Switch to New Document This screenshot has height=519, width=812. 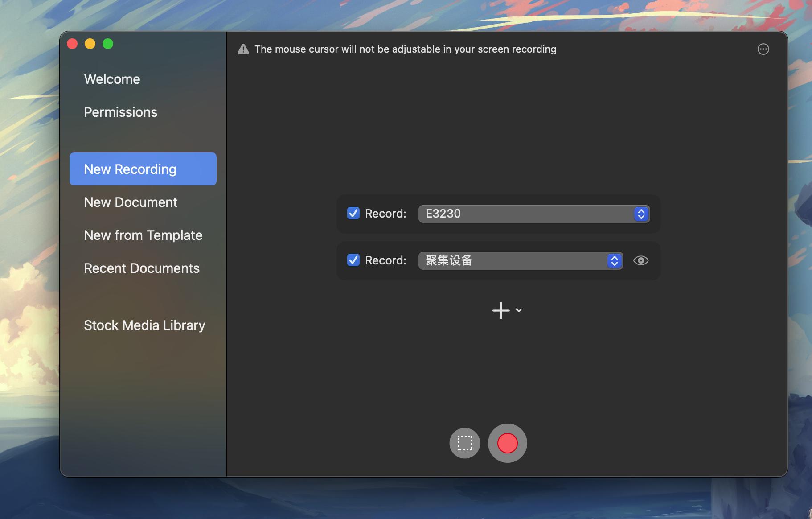[130, 202]
